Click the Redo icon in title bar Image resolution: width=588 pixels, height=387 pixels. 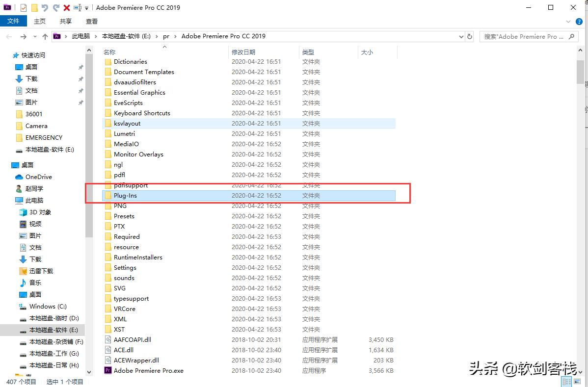pyautogui.click(x=56, y=7)
